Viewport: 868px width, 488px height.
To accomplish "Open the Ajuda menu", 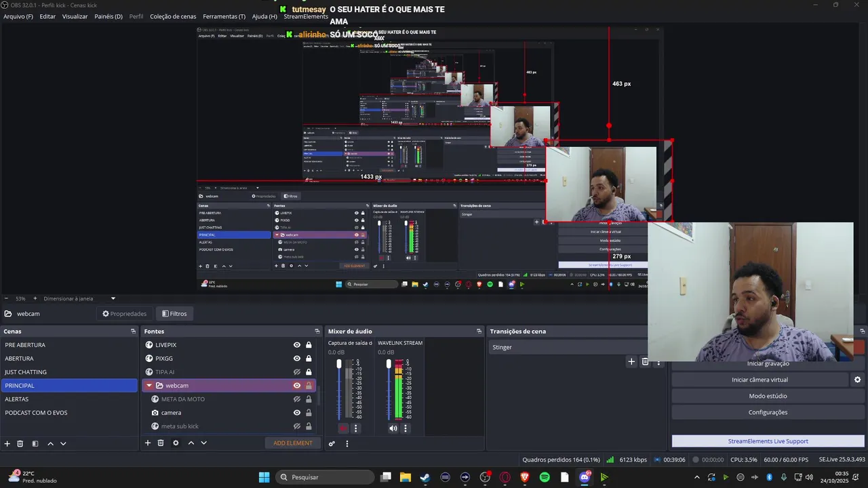I will 264,16.
